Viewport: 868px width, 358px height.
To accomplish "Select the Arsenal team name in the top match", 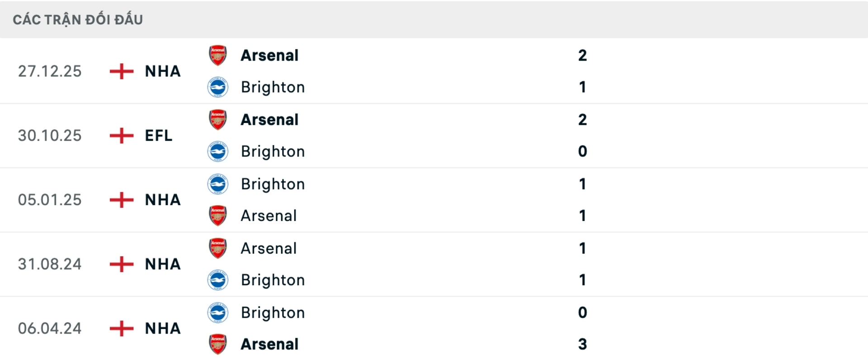I will click(269, 55).
